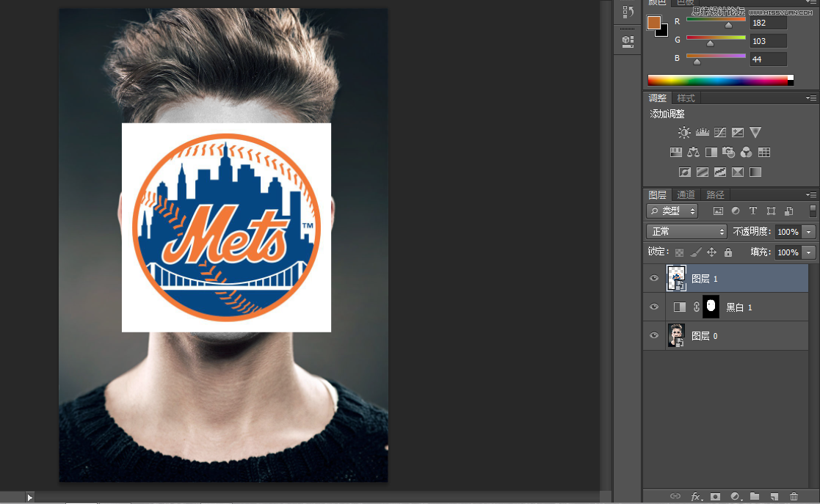820x504 pixels.
Task: Add a Levels adjustment
Action: 703,132
